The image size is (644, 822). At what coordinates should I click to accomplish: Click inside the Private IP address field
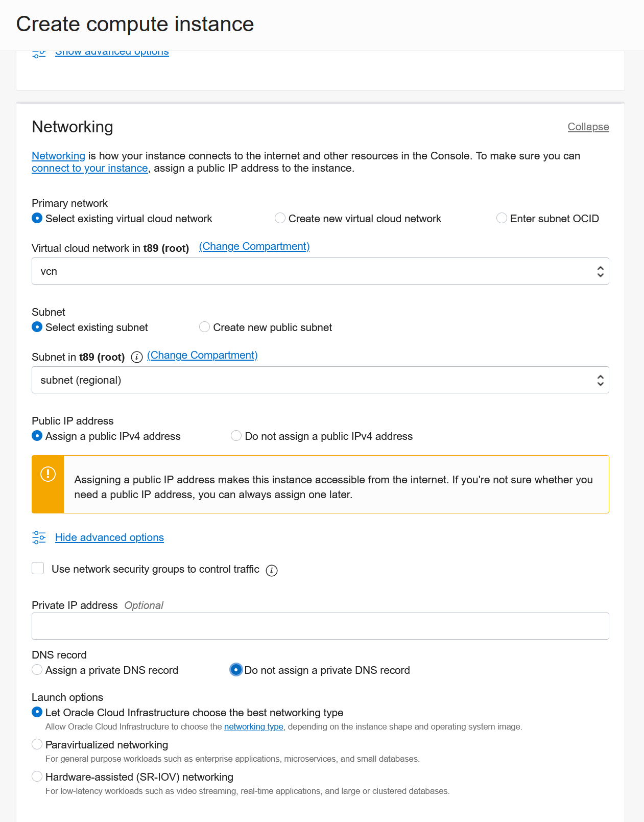(320, 625)
